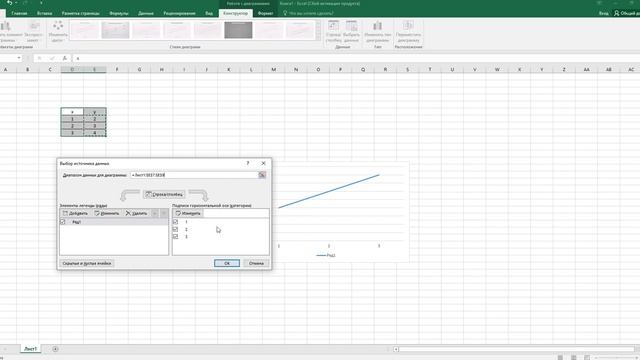The height and width of the screenshot is (360, 640).
Task: Click Удалить to remove the series
Action: [136, 213]
